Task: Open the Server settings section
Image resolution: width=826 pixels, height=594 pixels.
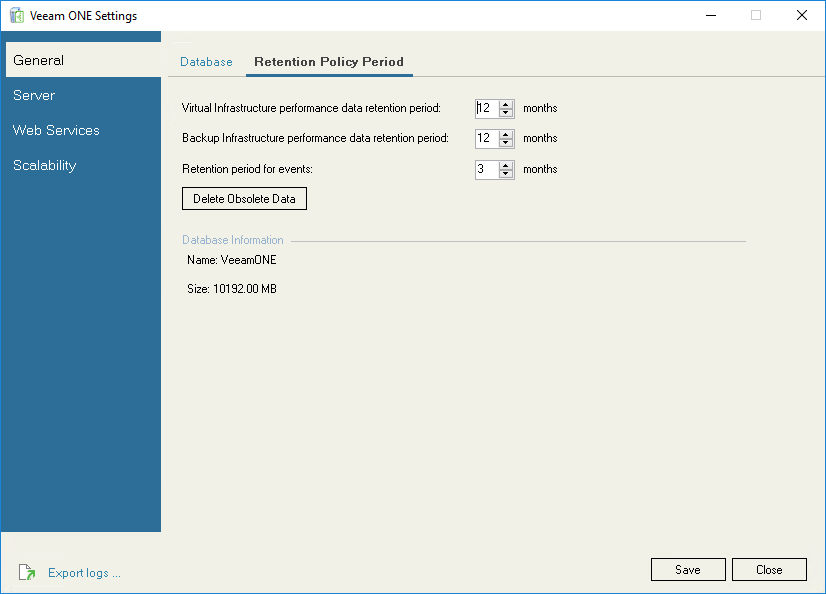Action: pyautogui.click(x=33, y=95)
